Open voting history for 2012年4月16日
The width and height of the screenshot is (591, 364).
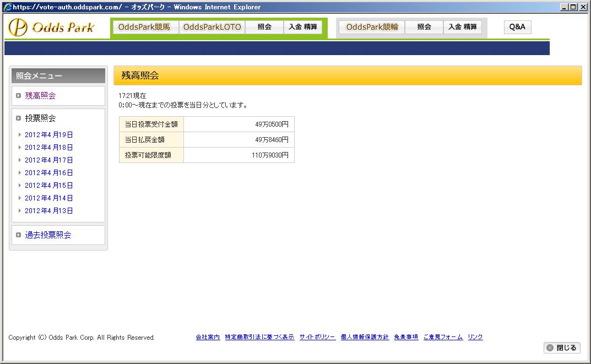tap(48, 172)
